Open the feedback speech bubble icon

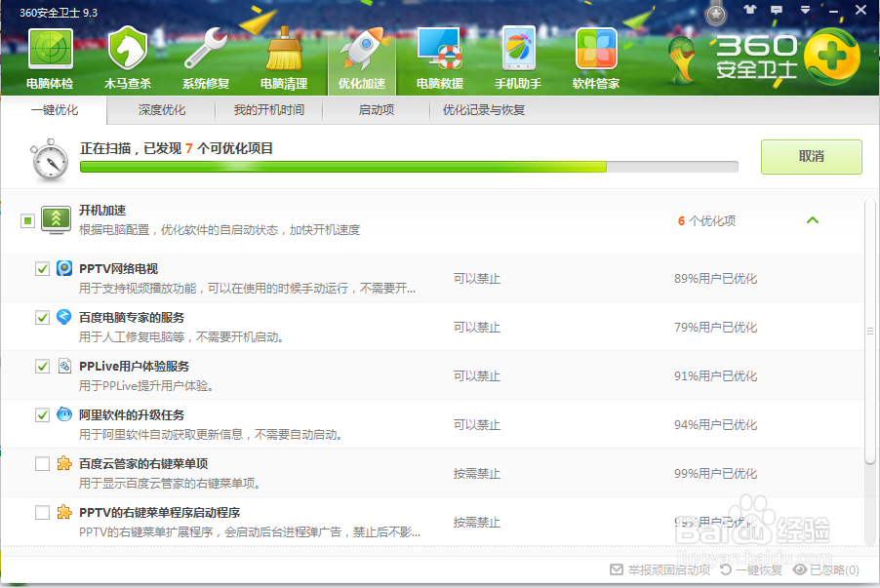pos(777,10)
